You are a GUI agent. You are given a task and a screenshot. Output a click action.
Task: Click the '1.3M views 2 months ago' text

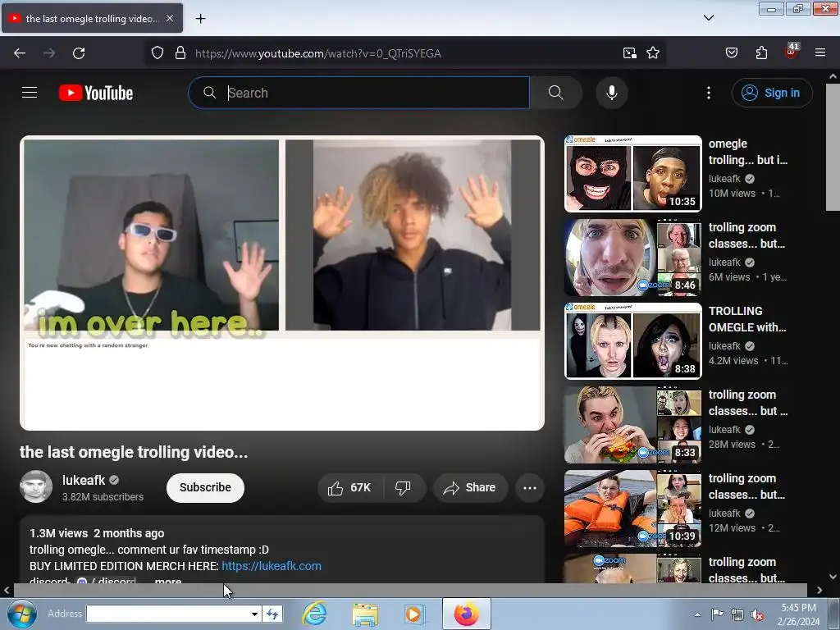coord(97,533)
